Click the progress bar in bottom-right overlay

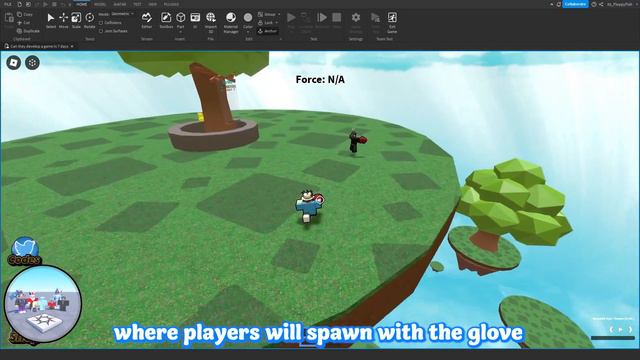coord(613,338)
